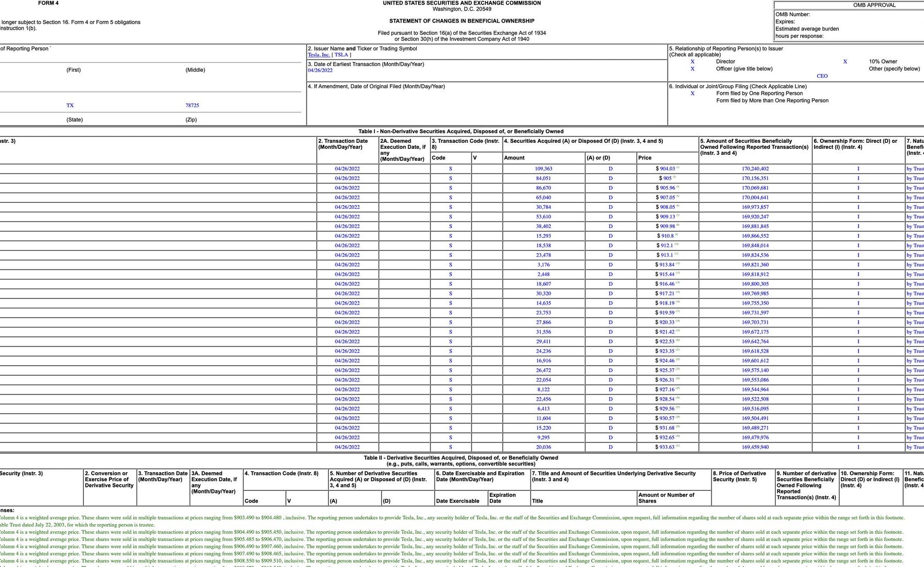The height and width of the screenshot is (567, 924).
Task: Select the amount 31,556
Action: [x=544, y=332]
